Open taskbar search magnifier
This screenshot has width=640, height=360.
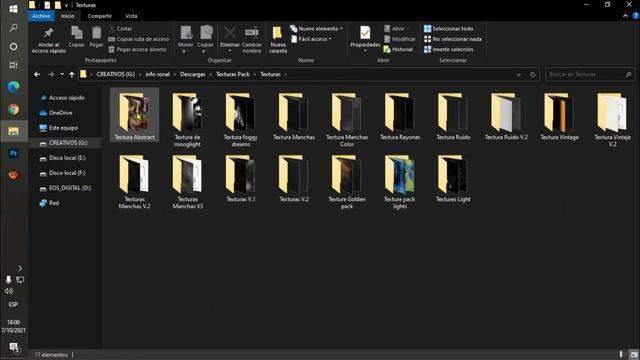[13, 28]
